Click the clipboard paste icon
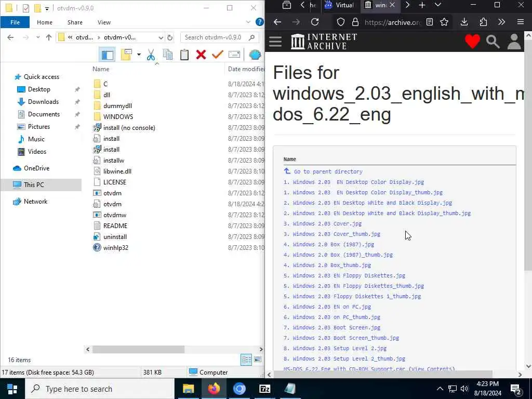This screenshot has height=399, width=532. click(x=184, y=55)
